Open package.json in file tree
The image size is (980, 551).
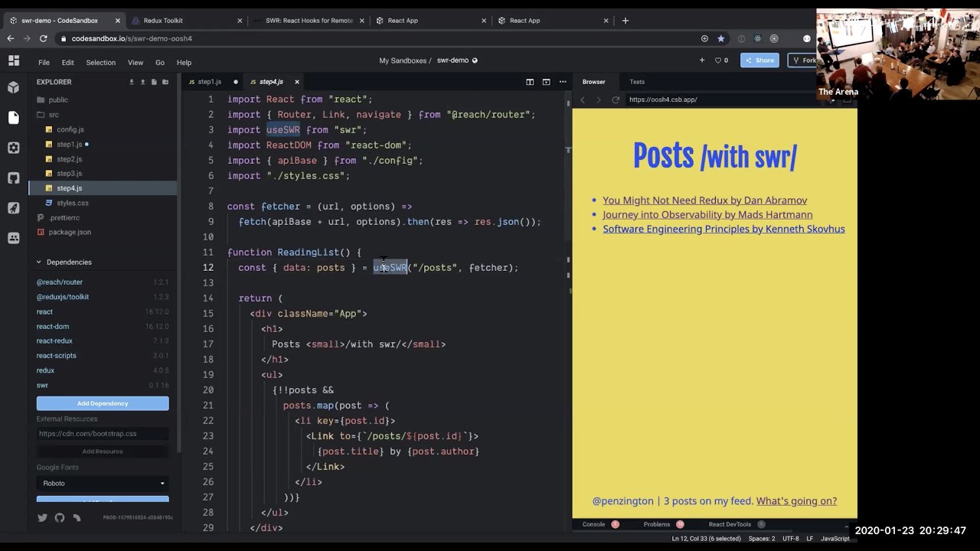[x=70, y=232]
